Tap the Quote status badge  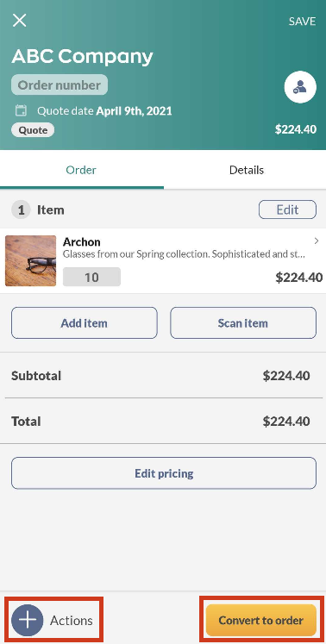[33, 130]
